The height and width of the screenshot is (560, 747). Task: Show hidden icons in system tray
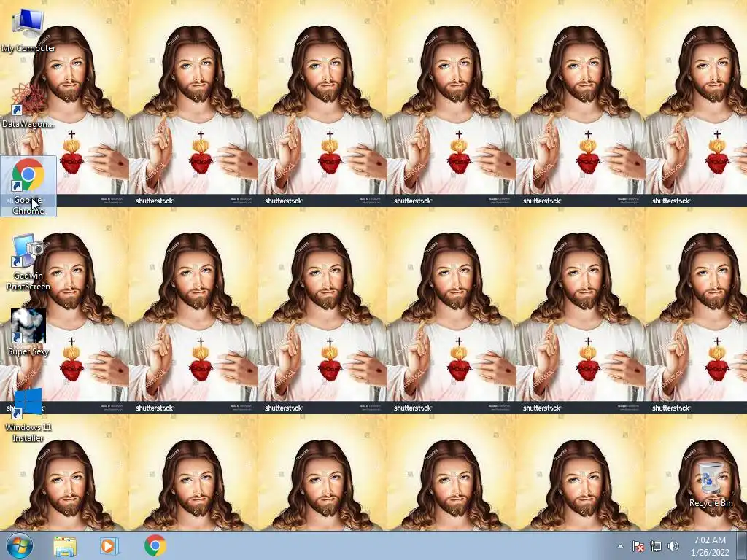[620, 546]
